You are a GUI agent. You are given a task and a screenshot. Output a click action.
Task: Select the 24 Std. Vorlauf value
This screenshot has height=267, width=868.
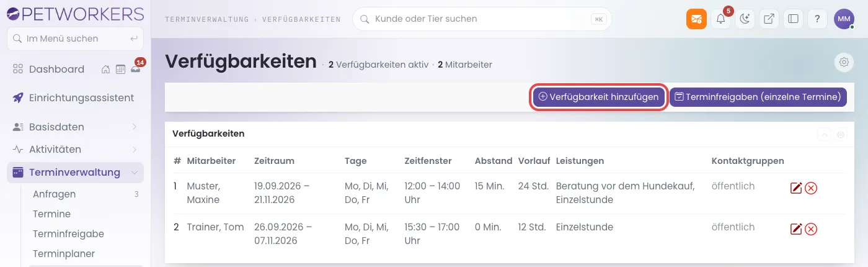click(532, 186)
